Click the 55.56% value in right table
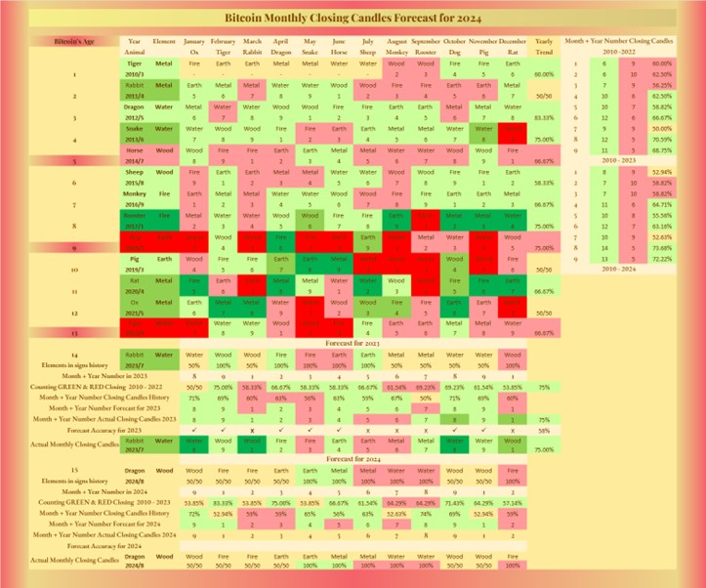The height and width of the screenshot is (588, 706). (x=661, y=215)
